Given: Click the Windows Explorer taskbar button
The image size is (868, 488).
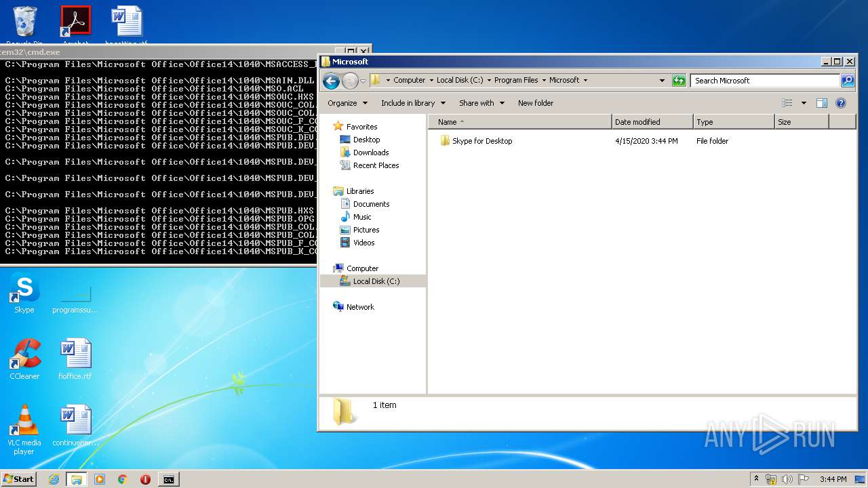Looking at the screenshot, I should (77, 479).
